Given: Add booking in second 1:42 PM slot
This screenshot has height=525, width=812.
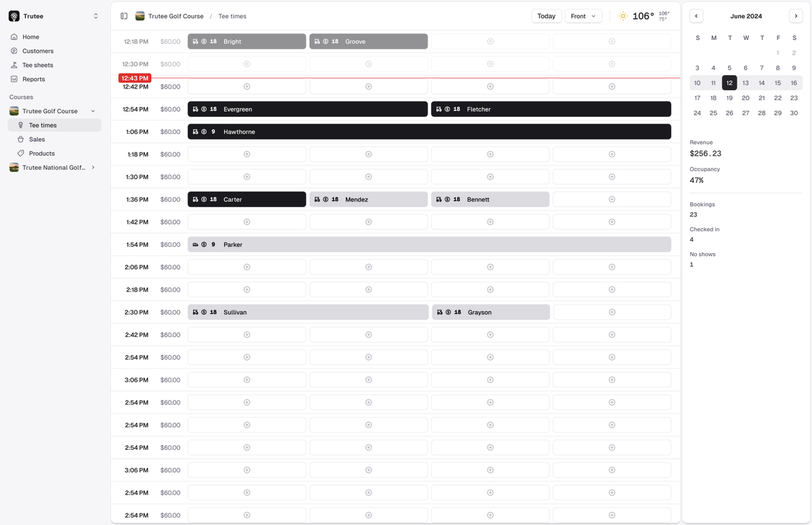Looking at the screenshot, I should pos(369,222).
